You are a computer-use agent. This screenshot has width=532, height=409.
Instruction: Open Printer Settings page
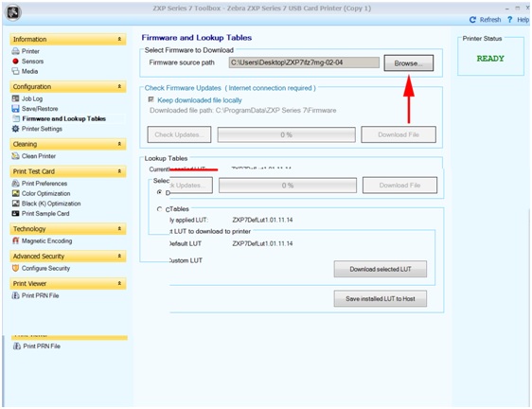coord(42,129)
